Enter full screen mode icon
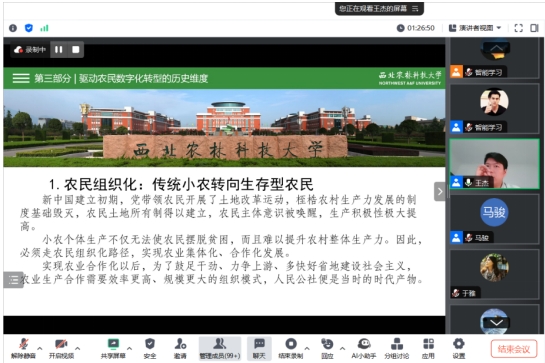 (x=519, y=28)
